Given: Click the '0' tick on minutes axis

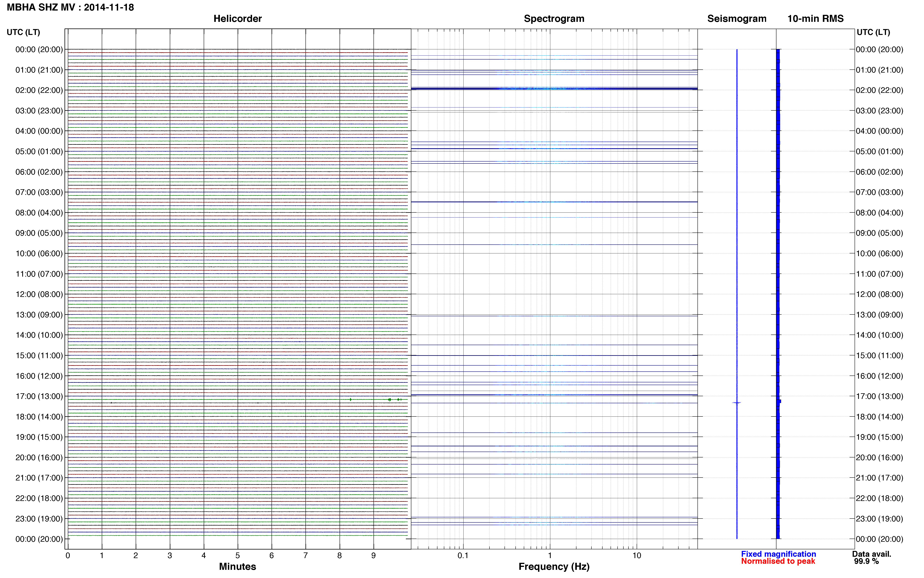Looking at the screenshot, I should tap(68, 555).
